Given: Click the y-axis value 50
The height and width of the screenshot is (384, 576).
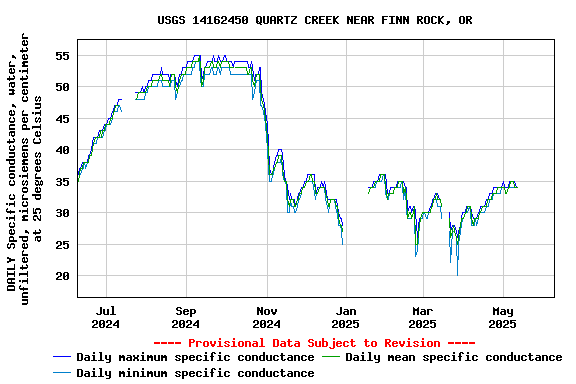Looking at the screenshot, I should pos(62,87).
